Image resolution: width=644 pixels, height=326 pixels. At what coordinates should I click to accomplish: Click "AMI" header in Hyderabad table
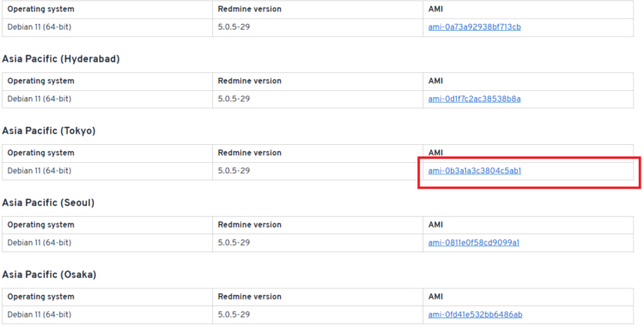point(435,81)
